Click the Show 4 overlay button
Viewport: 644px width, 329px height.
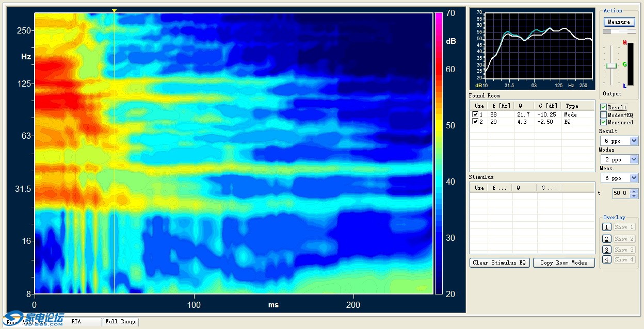(x=624, y=259)
